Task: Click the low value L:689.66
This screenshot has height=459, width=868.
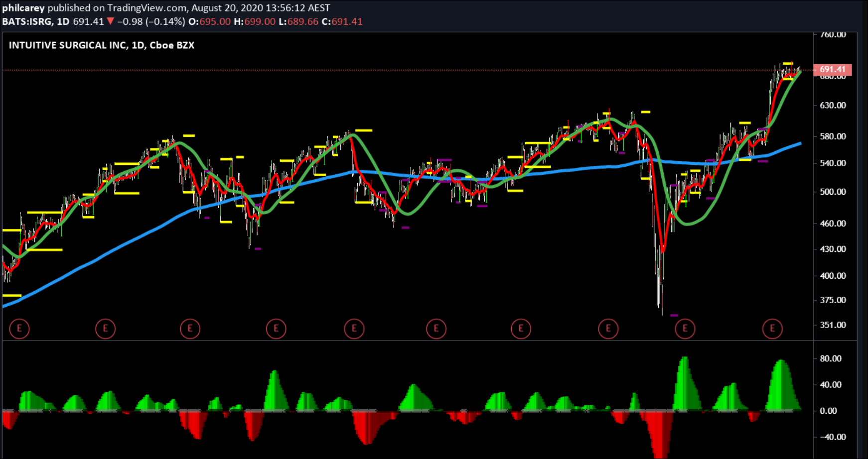Action: (x=298, y=22)
